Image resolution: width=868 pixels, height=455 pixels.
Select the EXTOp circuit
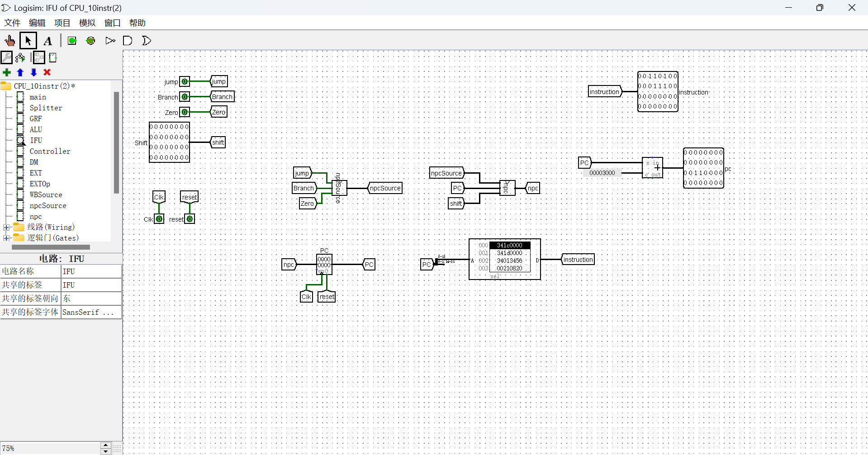click(40, 184)
